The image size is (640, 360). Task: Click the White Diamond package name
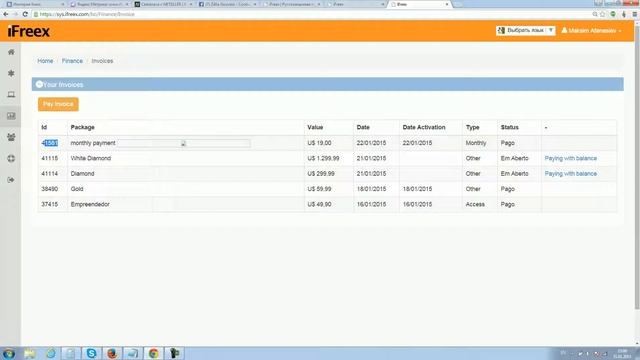tap(91, 158)
